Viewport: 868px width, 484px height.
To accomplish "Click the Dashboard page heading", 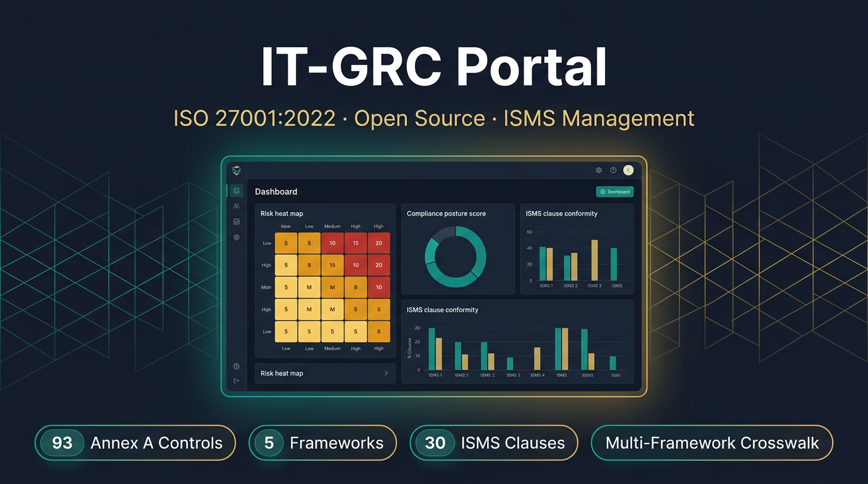I will click(x=276, y=192).
